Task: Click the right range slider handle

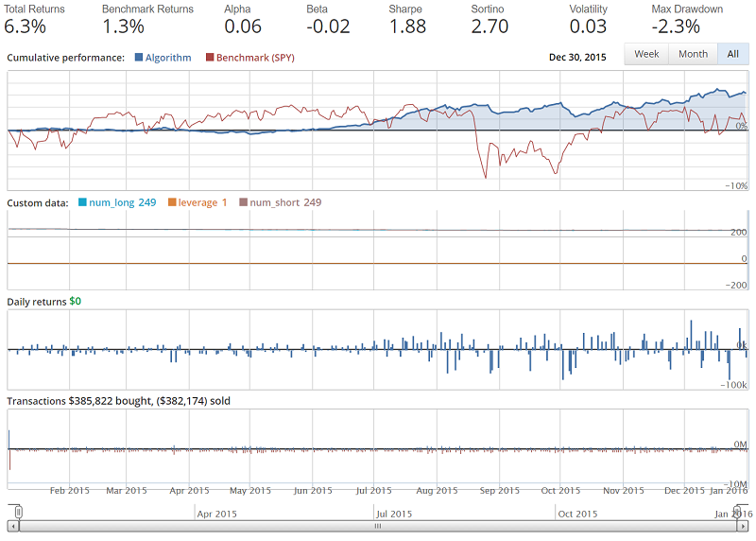Action: pyautogui.click(x=737, y=513)
